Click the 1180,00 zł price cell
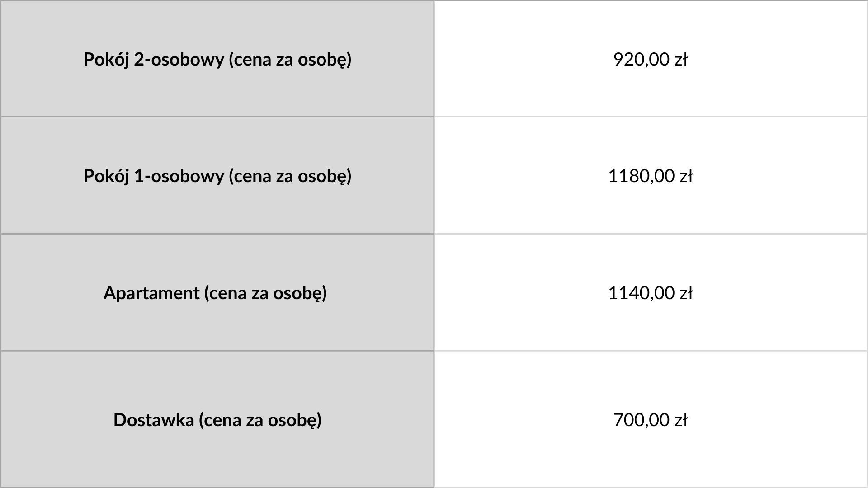 point(651,175)
